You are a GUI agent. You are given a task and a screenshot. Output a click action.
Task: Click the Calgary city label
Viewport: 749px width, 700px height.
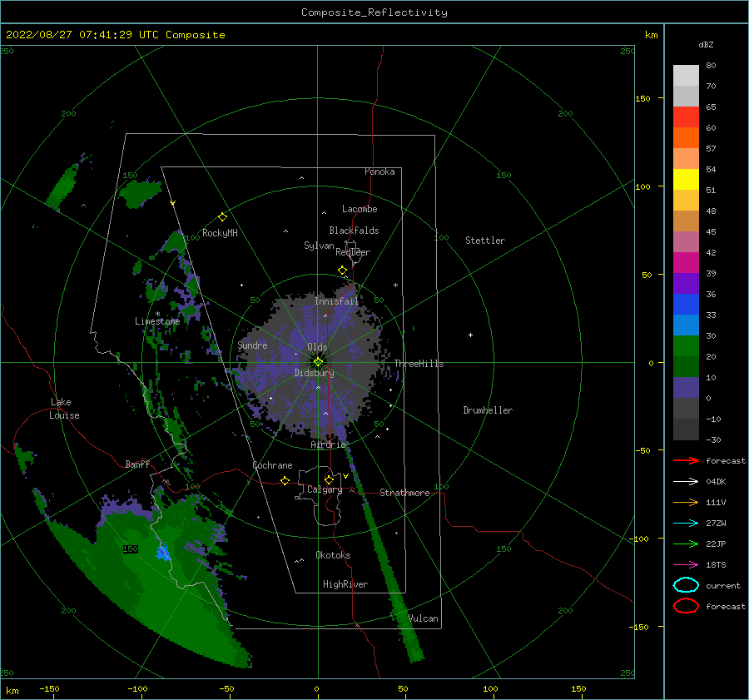point(325,489)
